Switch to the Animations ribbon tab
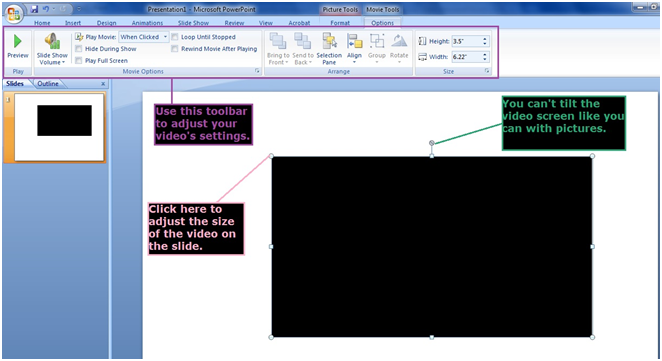Viewport: 662px width, 361px height. 147,23
